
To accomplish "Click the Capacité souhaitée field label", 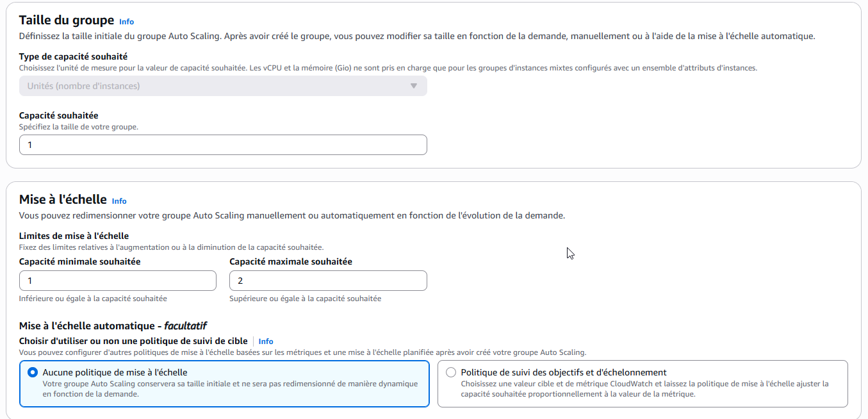I will (x=59, y=115).
